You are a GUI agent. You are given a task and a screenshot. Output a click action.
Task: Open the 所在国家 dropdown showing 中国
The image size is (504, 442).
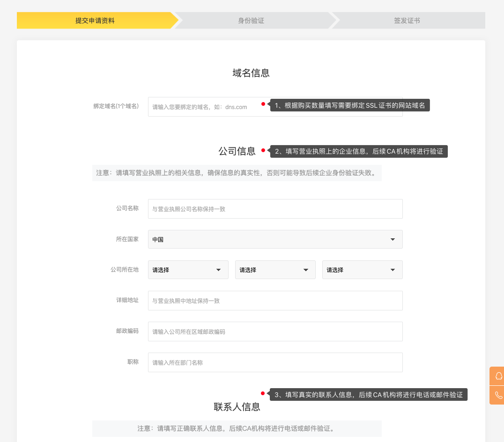point(275,239)
